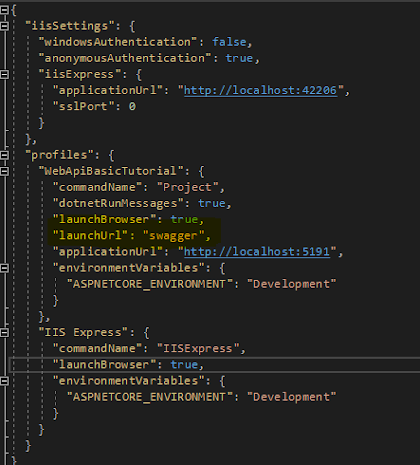The width and height of the screenshot is (420, 465).
Task: Click the "dotnetRunMessages" key
Action: [x=118, y=203]
